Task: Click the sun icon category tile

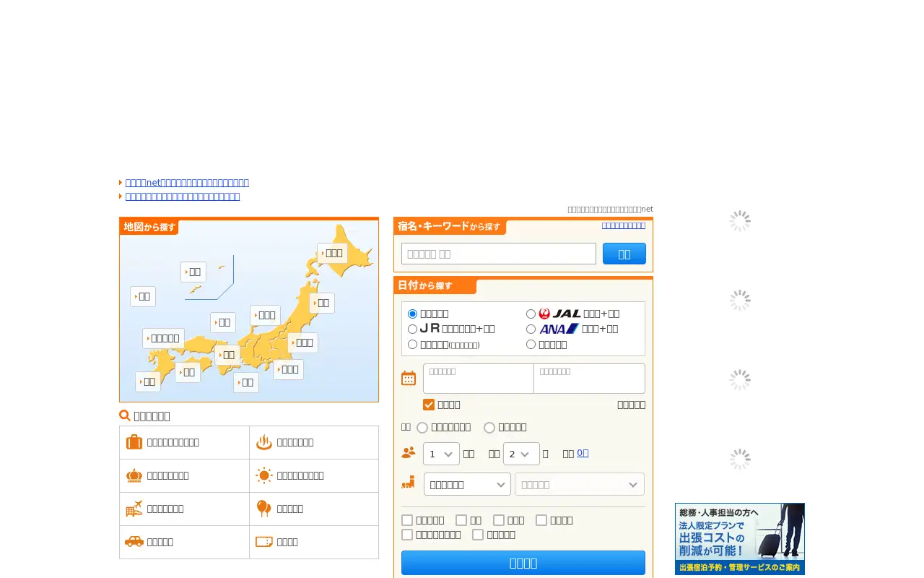Action: click(314, 475)
